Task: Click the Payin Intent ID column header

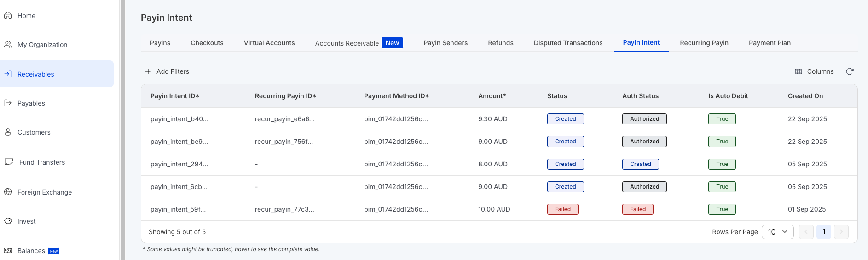Action: [175, 96]
